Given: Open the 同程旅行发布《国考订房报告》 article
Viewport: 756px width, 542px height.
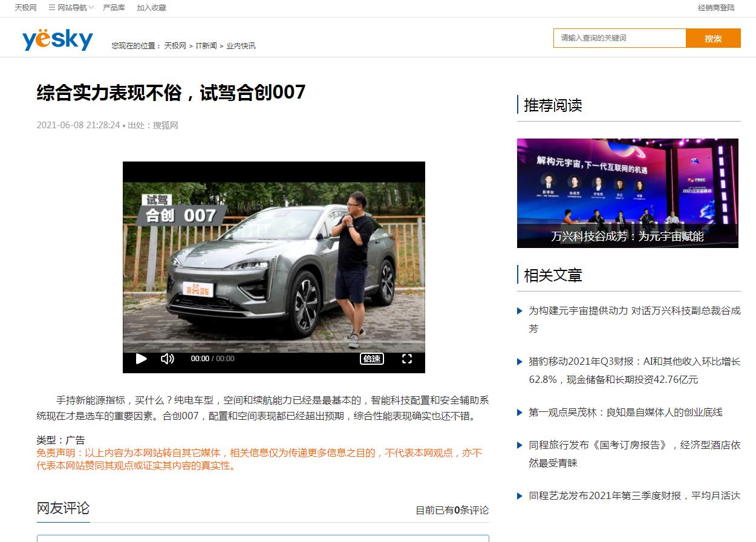Looking at the screenshot, I should point(634,454).
